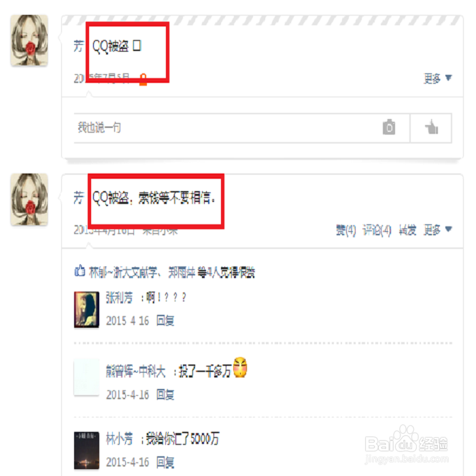
Task: Click 回复 under 熊曾辉~中科大's comment
Action: (165, 394)
